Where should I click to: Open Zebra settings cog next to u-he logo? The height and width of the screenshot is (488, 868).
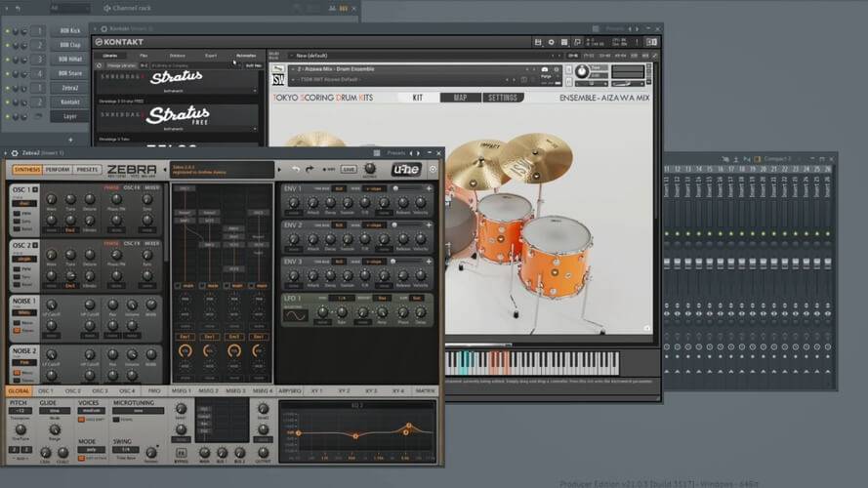pos(433,169)
